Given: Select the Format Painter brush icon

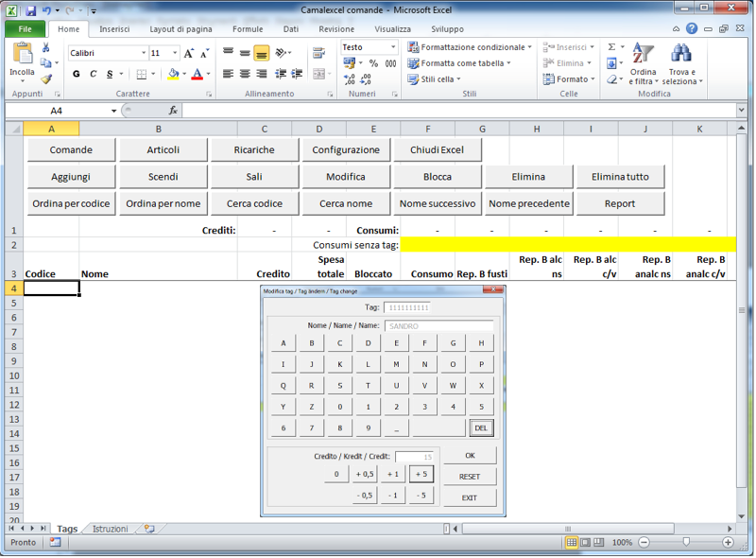Looking at the screenshot, I should [x=46, y=79].
